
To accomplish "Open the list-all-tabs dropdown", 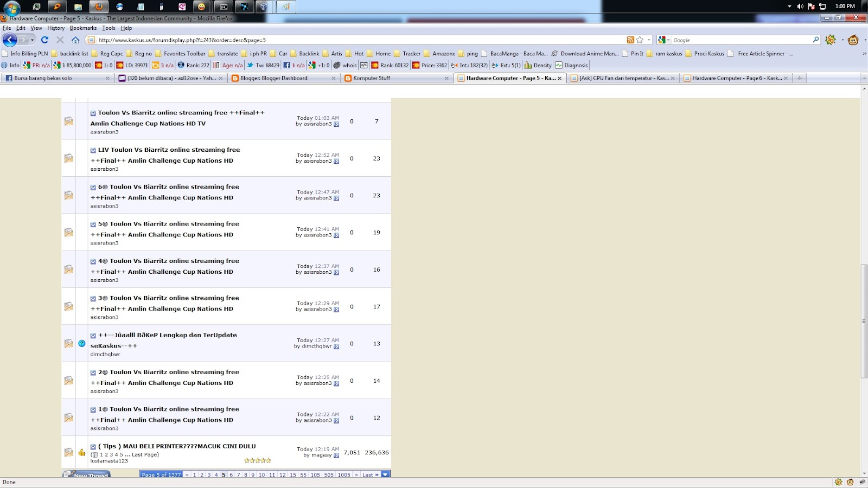I will click(864, 78).
